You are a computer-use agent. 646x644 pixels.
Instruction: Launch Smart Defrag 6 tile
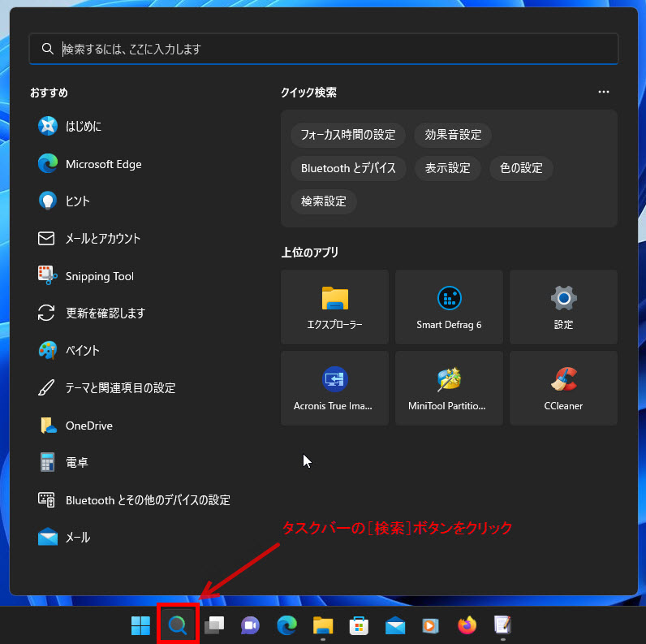(449, 307)
